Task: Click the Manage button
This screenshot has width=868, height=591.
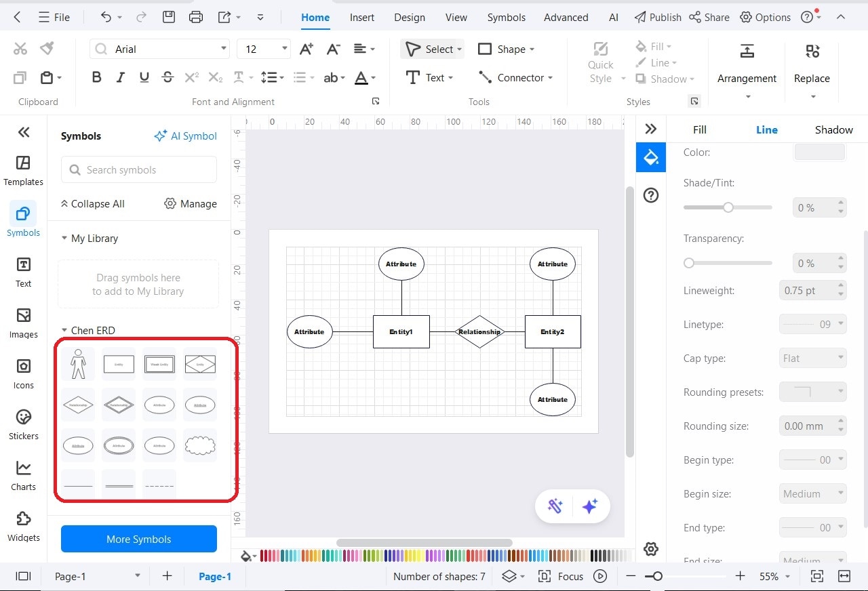Action: [x=191, y=203]
